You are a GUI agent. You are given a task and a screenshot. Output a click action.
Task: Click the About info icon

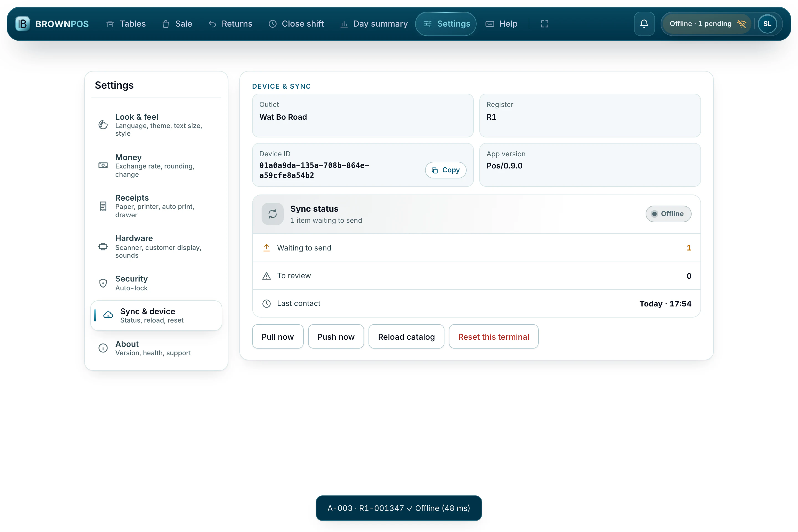(x=103, y=348)
